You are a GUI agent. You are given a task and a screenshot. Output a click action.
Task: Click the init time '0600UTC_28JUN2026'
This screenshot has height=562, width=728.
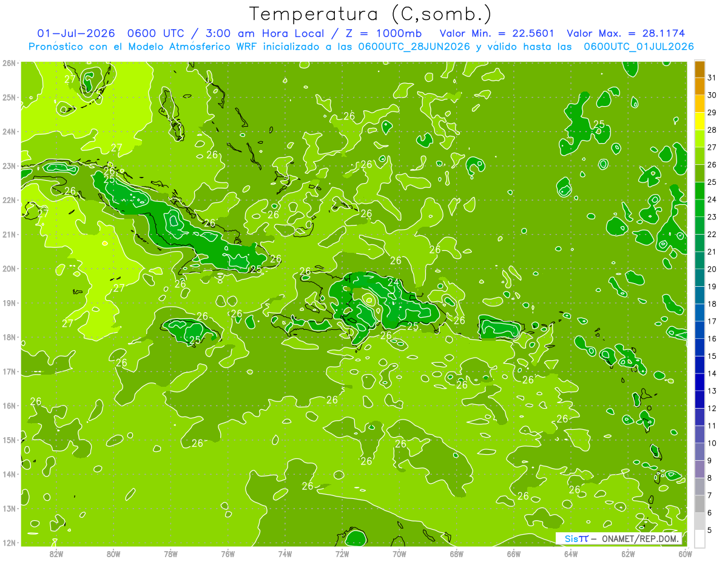414,47
